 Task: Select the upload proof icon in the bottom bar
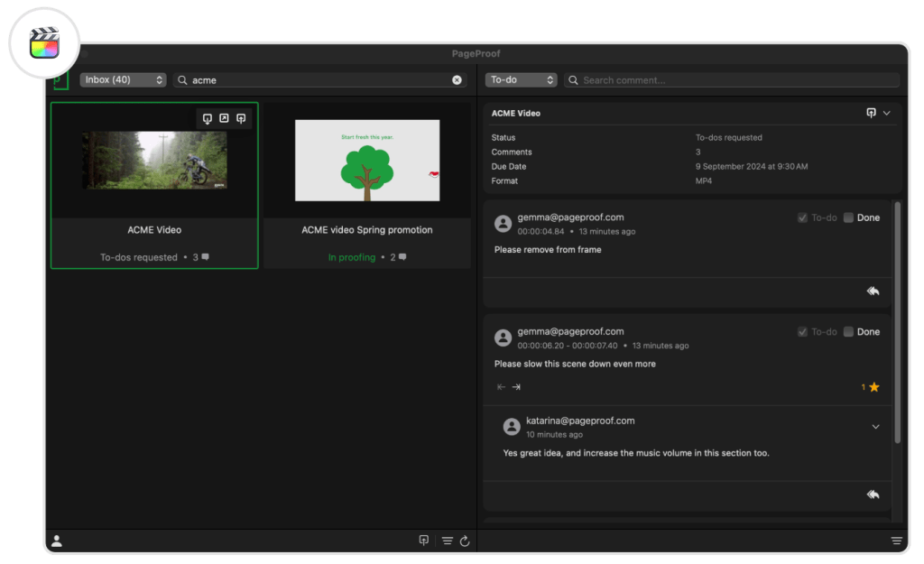[424, 539]
